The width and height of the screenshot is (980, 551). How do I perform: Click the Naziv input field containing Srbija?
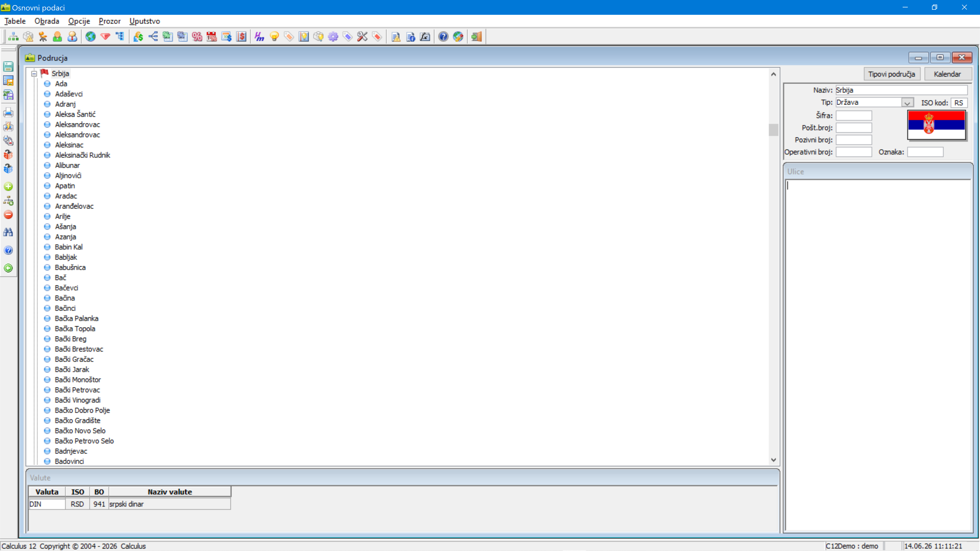(901, 90)
